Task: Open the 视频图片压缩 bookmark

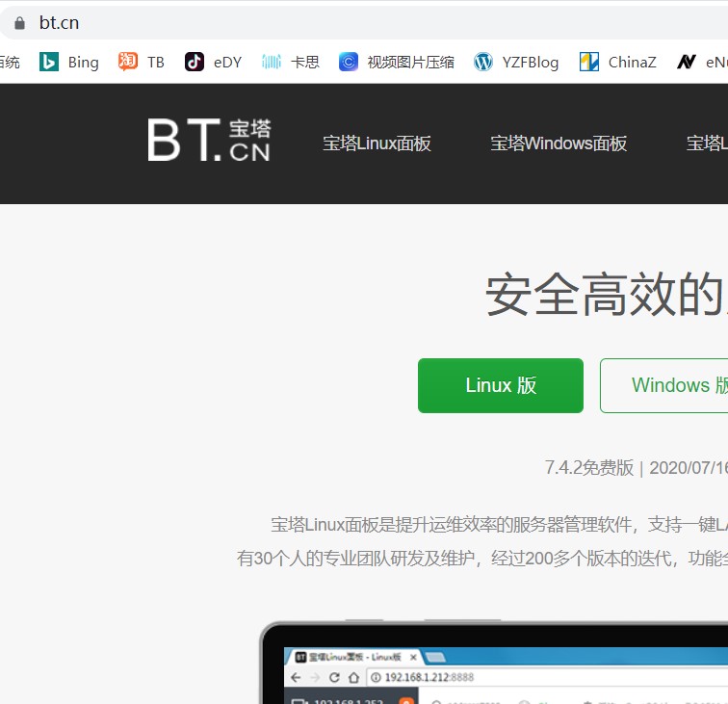Action: point(397,62)
